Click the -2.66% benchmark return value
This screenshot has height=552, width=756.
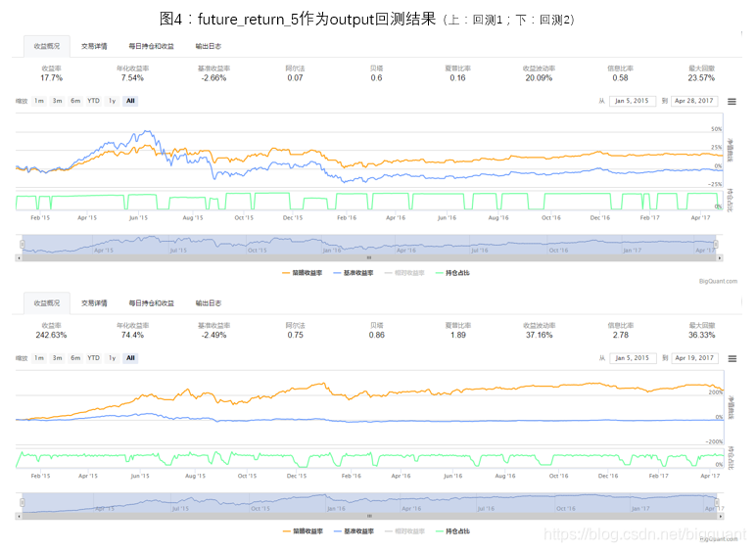click(x=213, y=78)
